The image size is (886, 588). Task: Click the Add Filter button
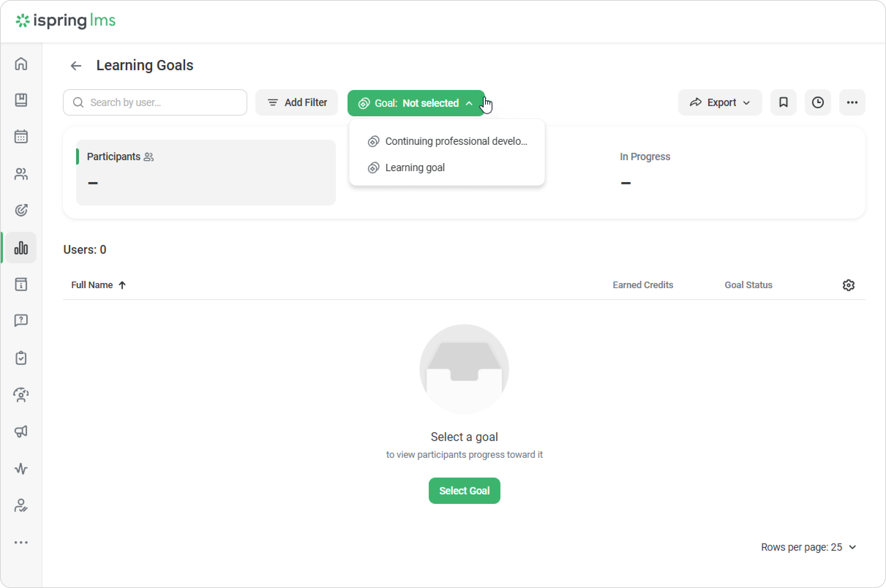[x=297, y=102]
